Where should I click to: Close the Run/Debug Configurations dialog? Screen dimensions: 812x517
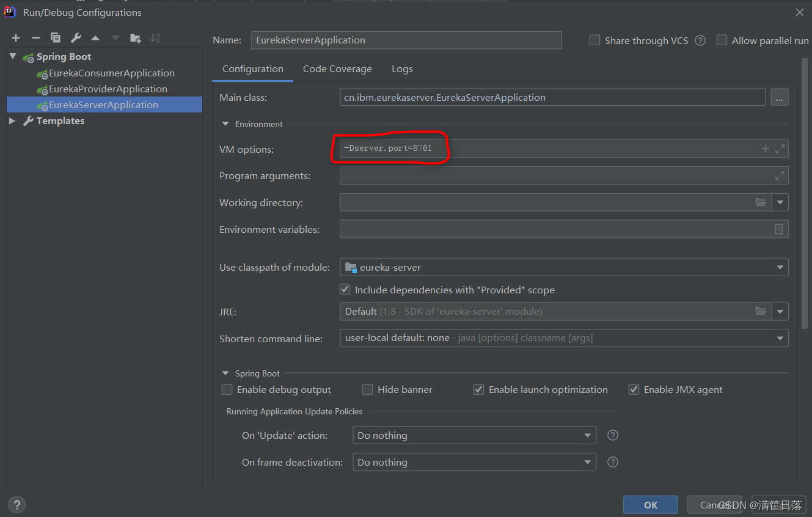pyautogui.click(x=799, y=12)
